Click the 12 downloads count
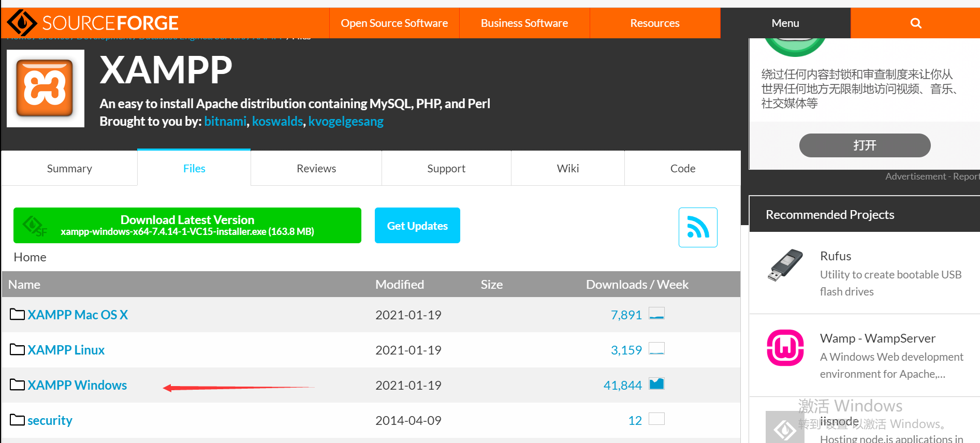Screen dimensions: 980x443 tap(635, 420)
